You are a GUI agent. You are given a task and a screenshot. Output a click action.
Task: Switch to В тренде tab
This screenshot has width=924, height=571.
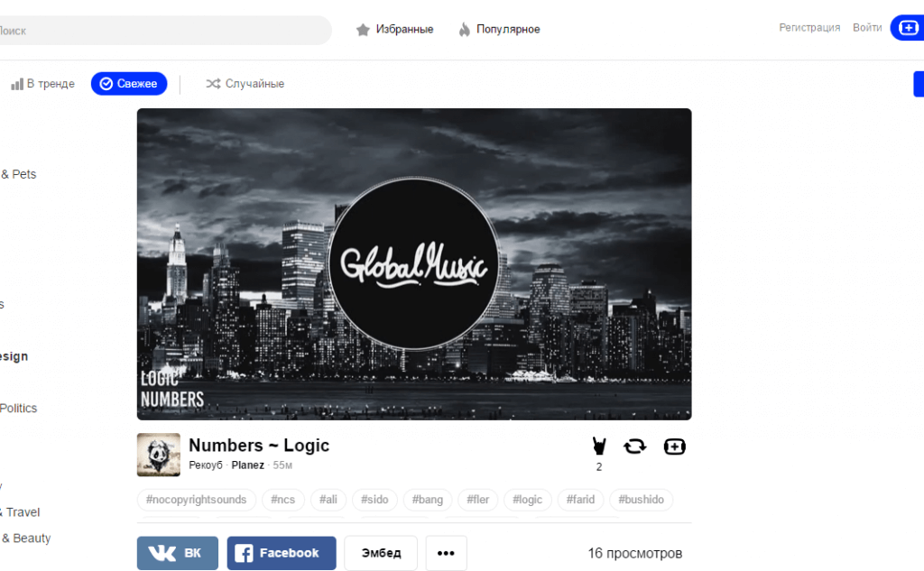click(43, 84)
